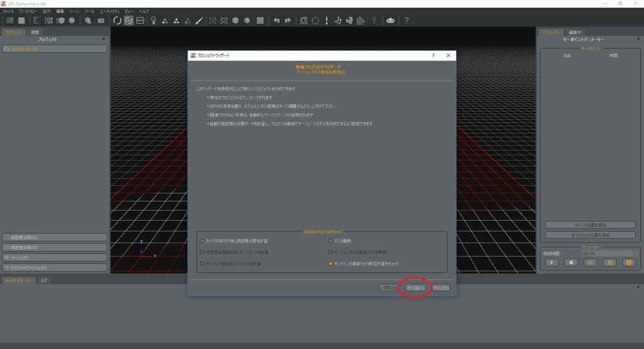The height and width of the screenshot is (349, 644).
Task: Click the wrench tools icon
Action: (x=374, y=21)
